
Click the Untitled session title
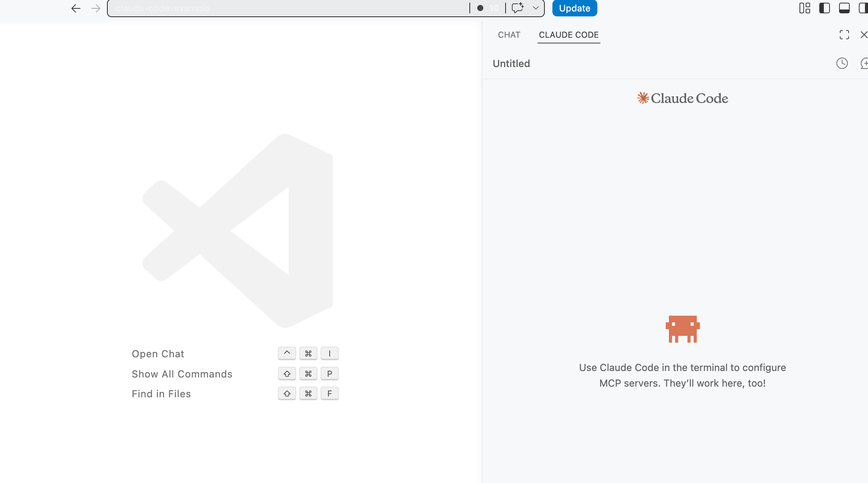(511, 64)
